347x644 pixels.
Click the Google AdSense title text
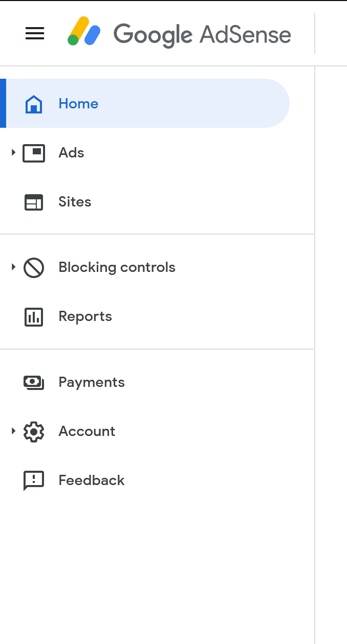(x=202, y=35)
